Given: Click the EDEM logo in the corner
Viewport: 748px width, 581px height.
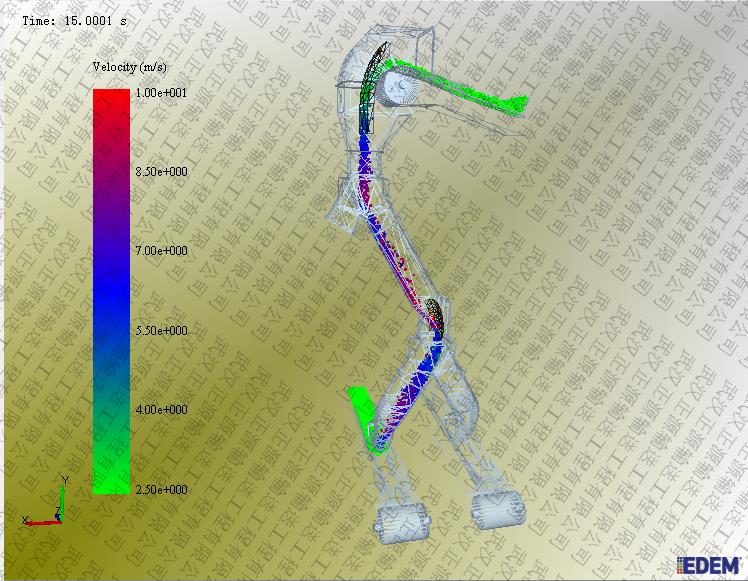Looking at the screenshot, I should click(x=709, y=565).
